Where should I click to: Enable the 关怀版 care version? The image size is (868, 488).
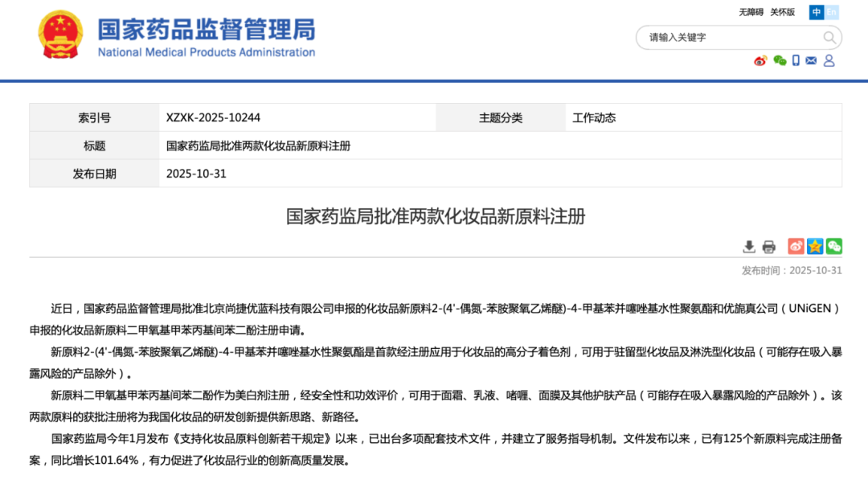[x=782, y=12]
